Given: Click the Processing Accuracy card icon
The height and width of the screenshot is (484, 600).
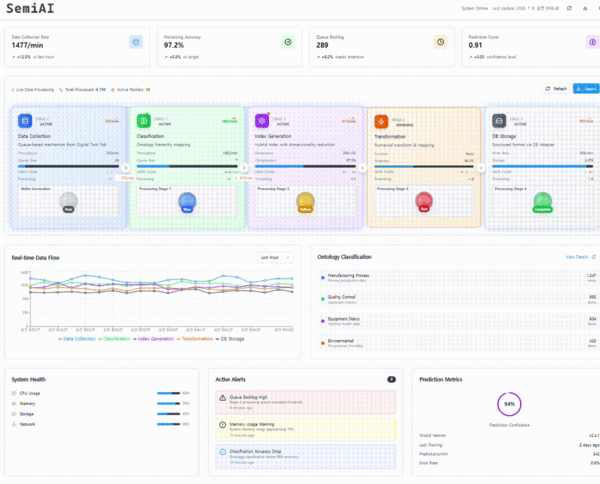Looking at the screenshot, I should point(287,42).
